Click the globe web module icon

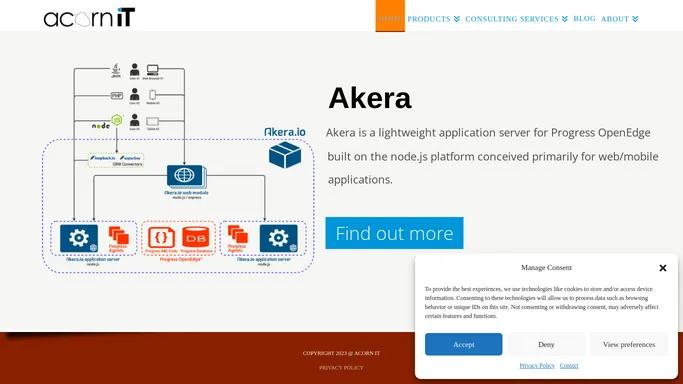tap(186, 176)
